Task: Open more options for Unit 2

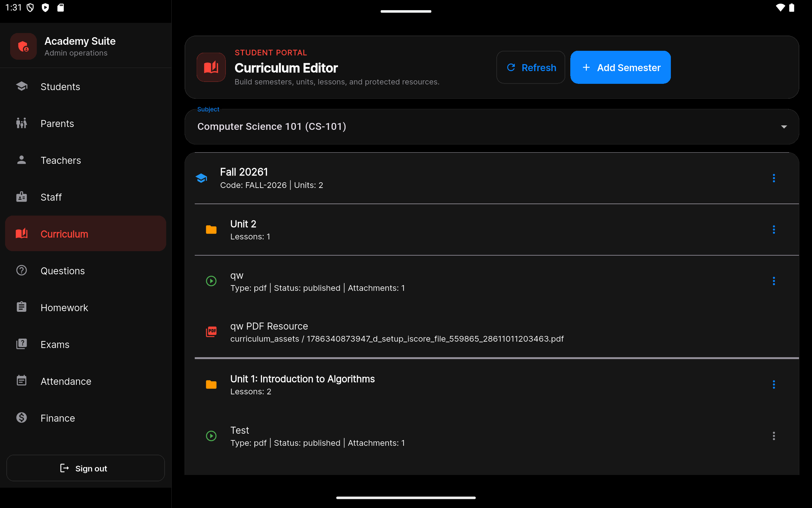Action: (x=774, y=230)
